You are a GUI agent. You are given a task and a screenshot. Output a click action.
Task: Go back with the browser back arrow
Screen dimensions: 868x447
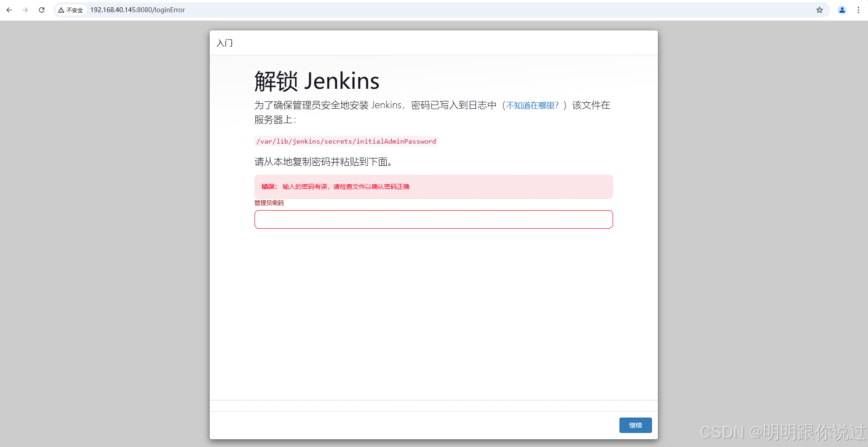[9, 10]
